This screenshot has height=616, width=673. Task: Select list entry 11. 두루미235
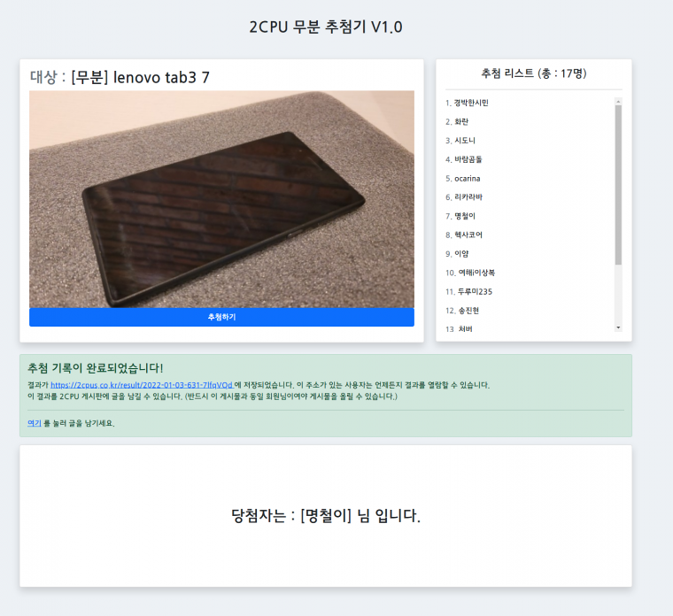(x=468, y=292)
